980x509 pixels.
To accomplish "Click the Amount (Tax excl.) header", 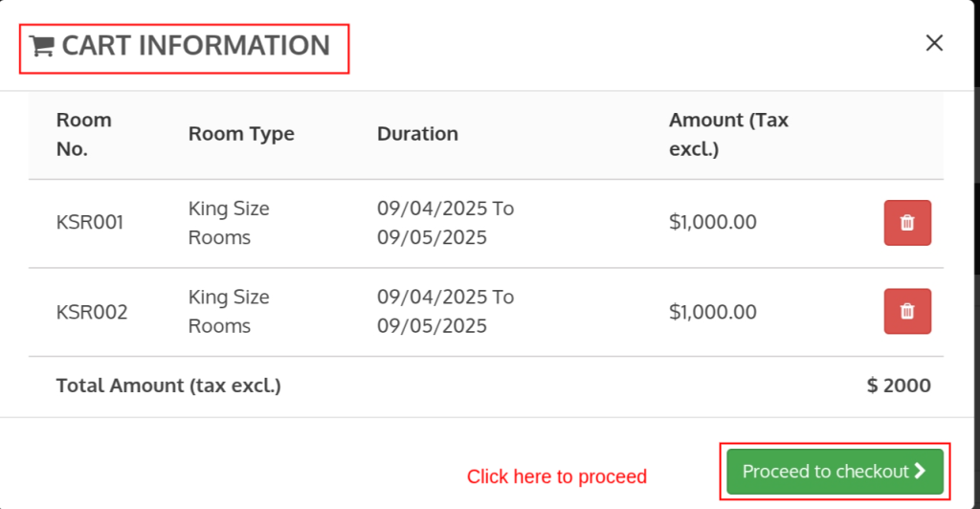I will [x=728, y=134].
